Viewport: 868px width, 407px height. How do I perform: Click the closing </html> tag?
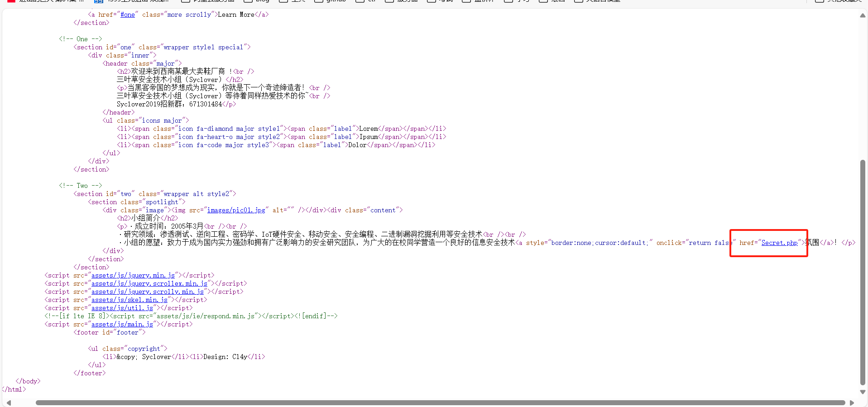(x=14, y=389)
